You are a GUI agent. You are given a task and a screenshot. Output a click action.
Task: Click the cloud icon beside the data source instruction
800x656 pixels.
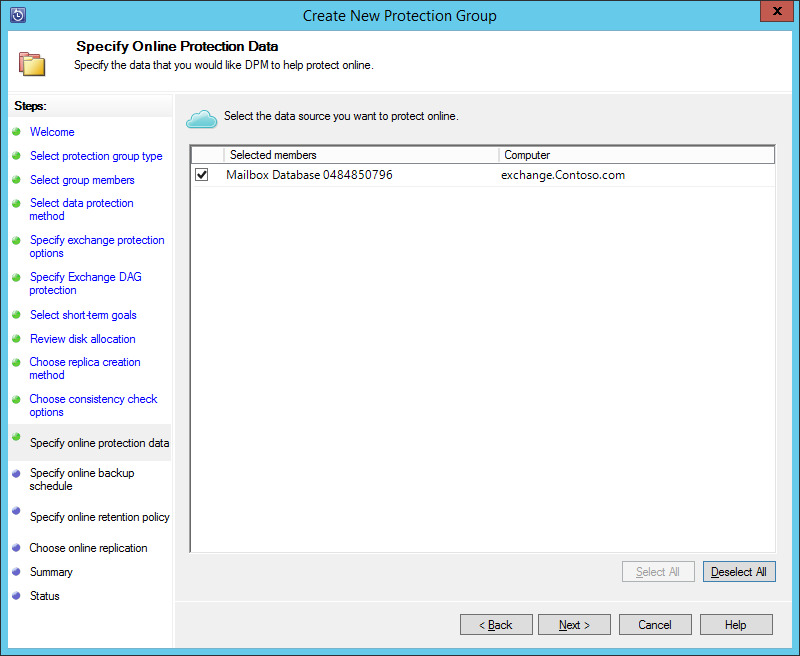(x=200, y=118)
